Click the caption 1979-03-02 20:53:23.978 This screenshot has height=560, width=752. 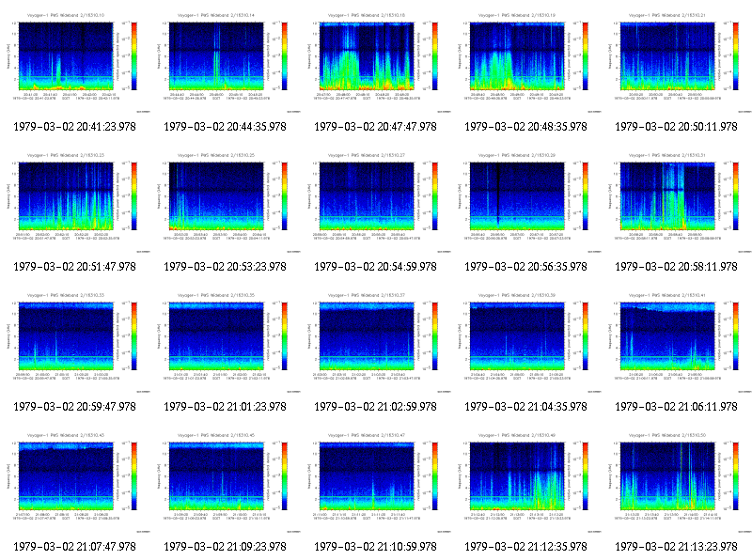[226, 267]
